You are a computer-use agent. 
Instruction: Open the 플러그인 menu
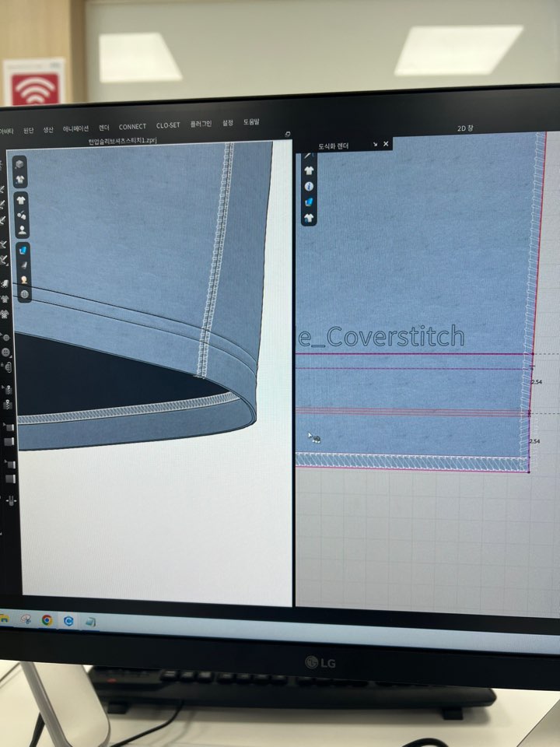coord(201,124)
